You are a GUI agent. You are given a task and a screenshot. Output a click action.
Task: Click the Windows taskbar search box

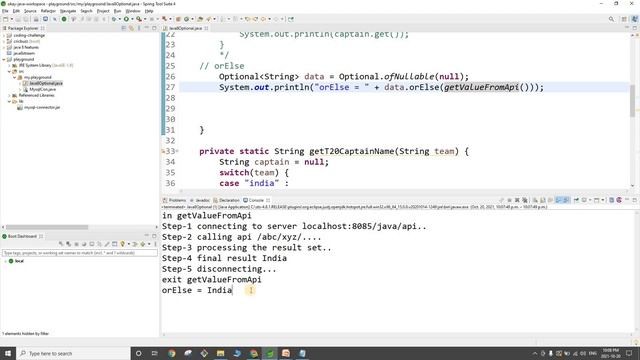pyautogui.click(x=73, y=353)
